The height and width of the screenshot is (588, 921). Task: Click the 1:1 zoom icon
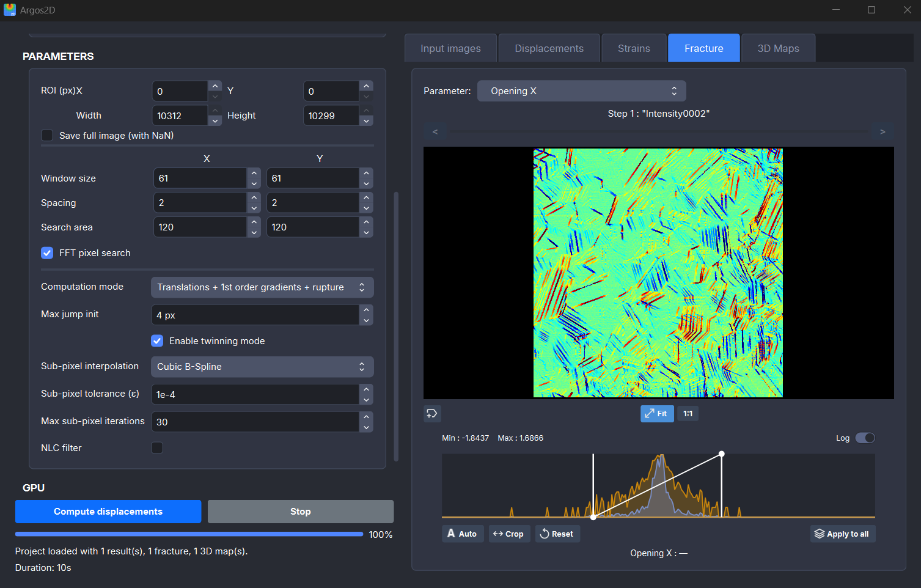[x=687, y=414]
